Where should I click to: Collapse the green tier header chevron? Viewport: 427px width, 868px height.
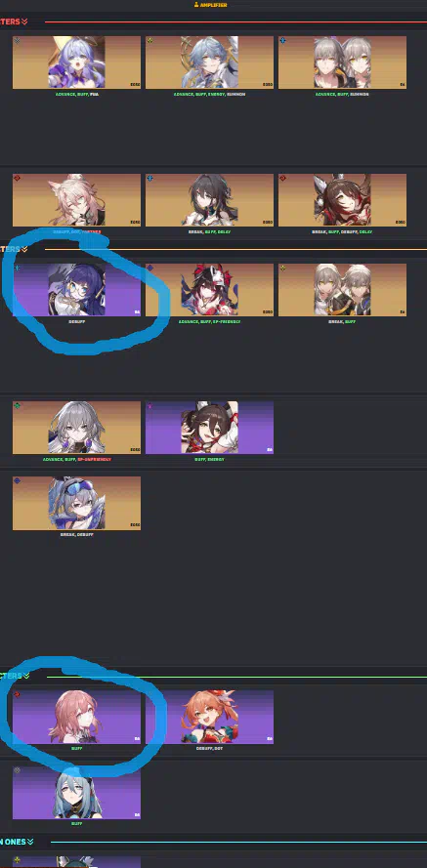[26, 676]
